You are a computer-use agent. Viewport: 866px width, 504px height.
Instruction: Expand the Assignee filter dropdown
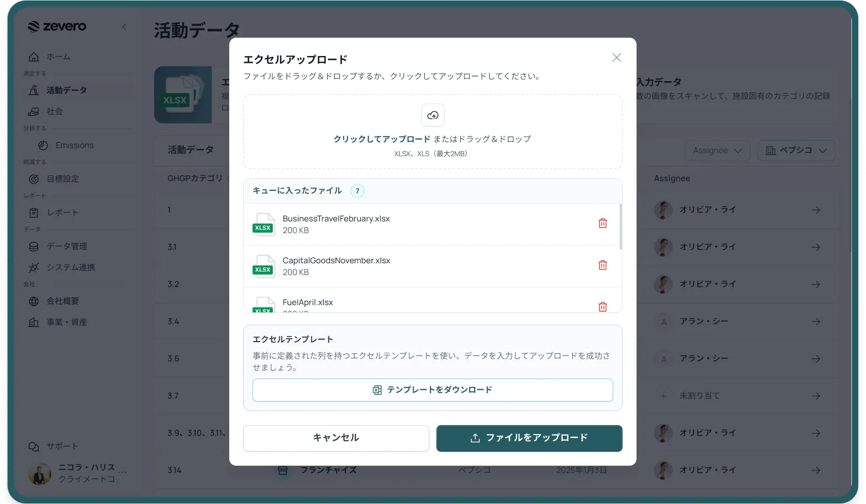coord(717,151)
